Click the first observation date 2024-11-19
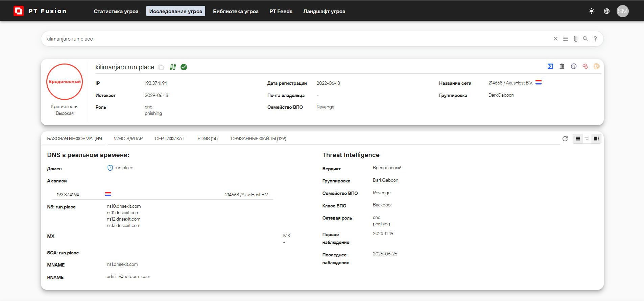Screen dimensions: 644x301 pos(383,233)
